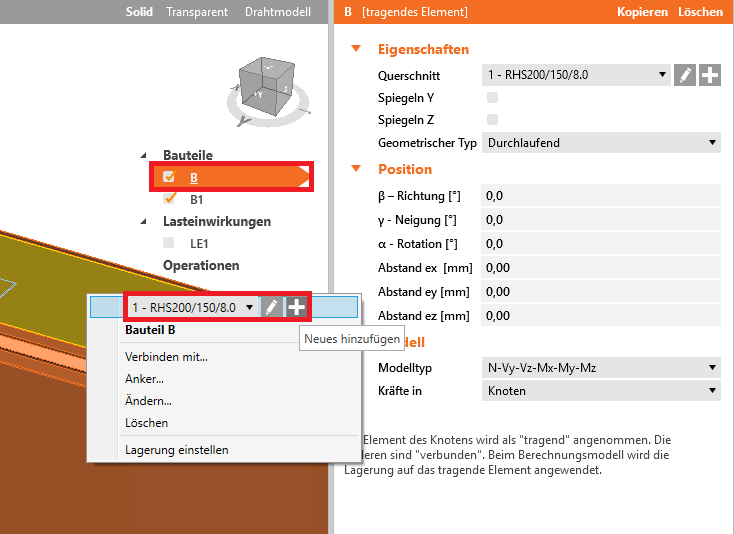Click Kopieren in the orange header
Screen dimensions: 734x534
642,12
